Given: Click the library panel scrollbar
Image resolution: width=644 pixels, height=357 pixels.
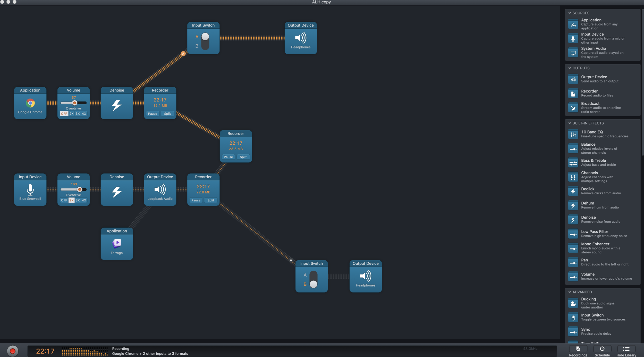Looking at the screenshot, I should (x=642, y=82).
